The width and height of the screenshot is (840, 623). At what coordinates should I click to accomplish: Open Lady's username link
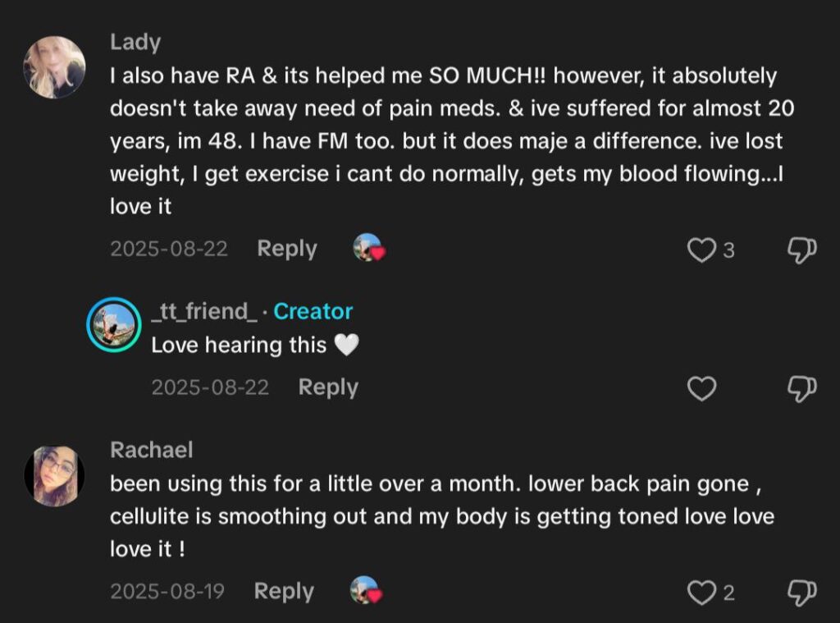(135, 43)
